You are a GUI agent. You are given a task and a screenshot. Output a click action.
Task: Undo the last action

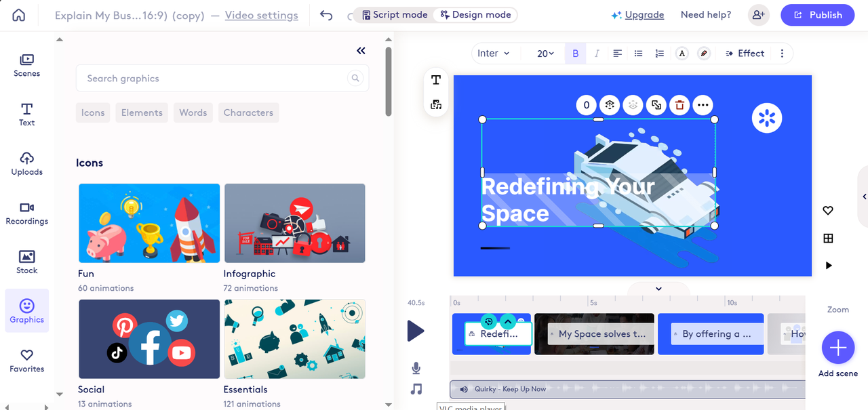tap(326, 15)
